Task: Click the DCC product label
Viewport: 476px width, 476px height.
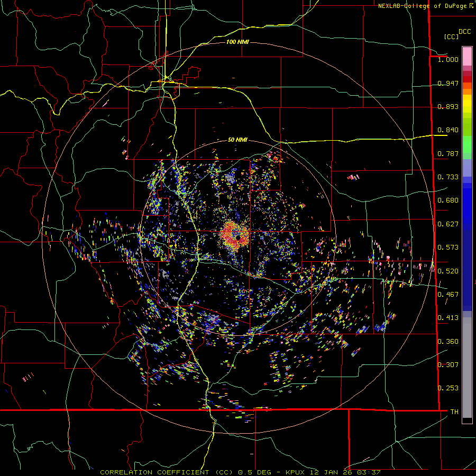Action: (464, 32)
